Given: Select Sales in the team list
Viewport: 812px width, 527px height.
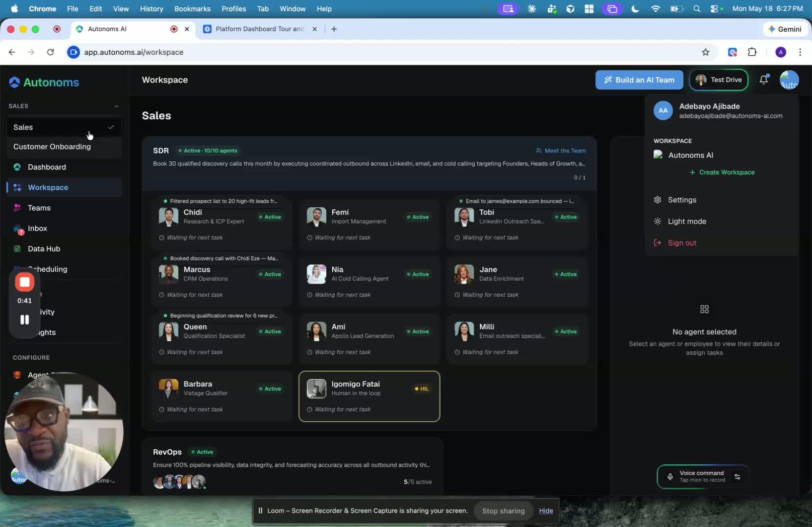Looking at the screenshot, I should 64,127.
